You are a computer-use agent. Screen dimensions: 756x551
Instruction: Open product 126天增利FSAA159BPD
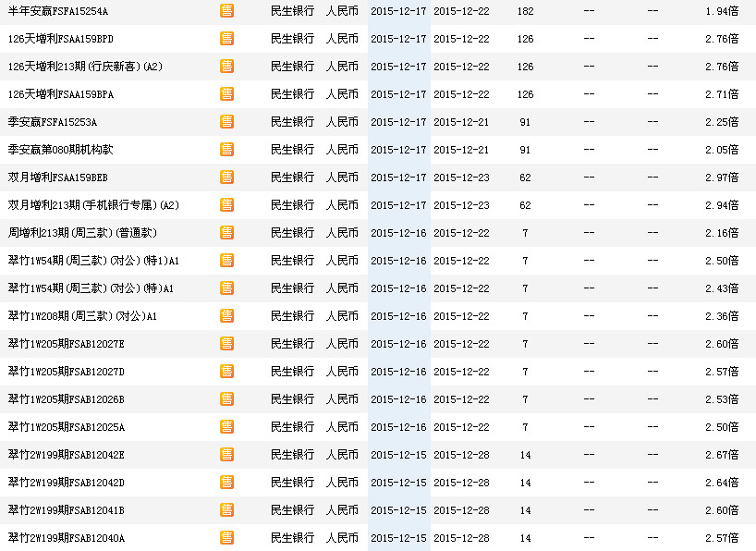[61, 39]
